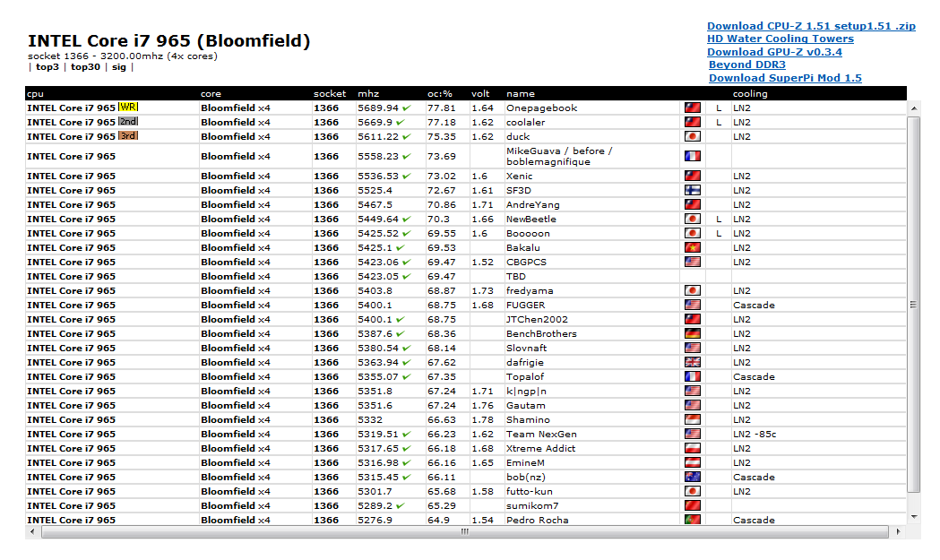Click the voltage value '1.78'
Image resolution: width=940 pixels, height=560 pixels.
(482, 420)
